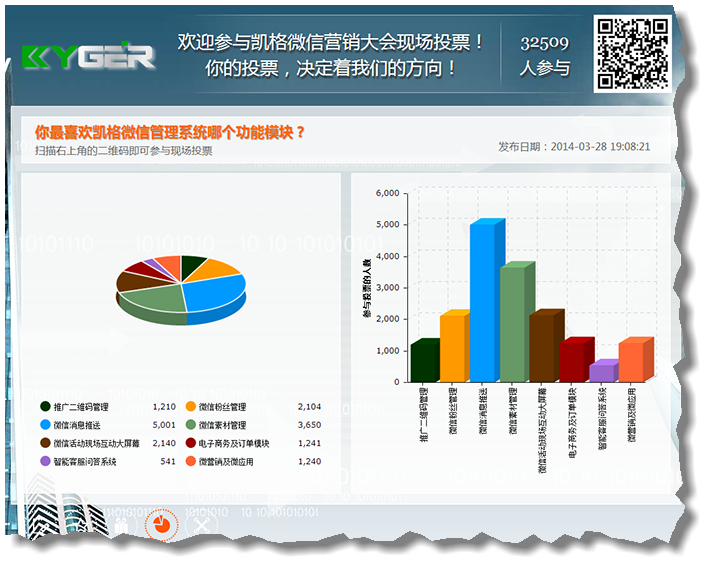
Task: Click the legend value 2,104
Action: click(310, 407)
